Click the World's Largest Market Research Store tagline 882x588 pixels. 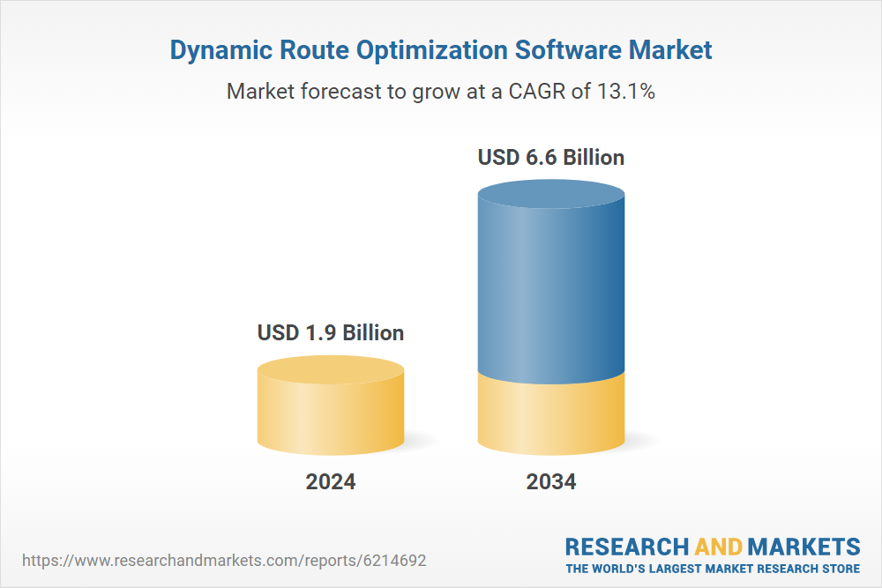click(x=713, y=568)
